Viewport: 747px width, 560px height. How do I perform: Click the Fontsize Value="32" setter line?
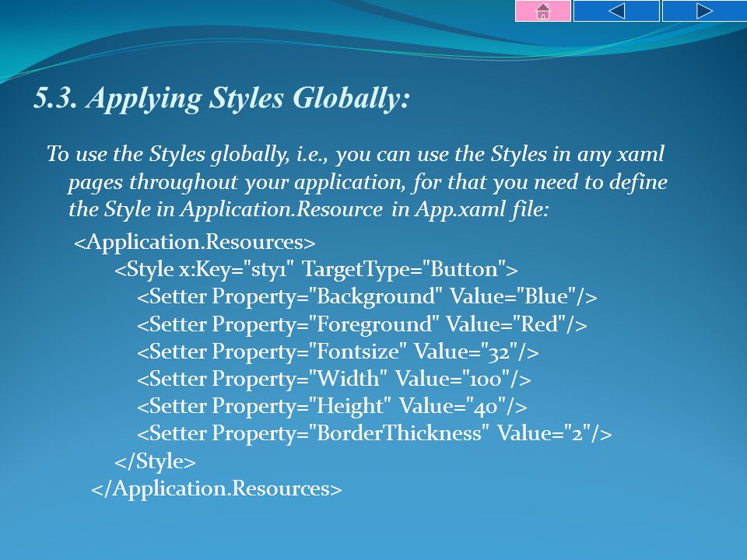tap(338, 352)
